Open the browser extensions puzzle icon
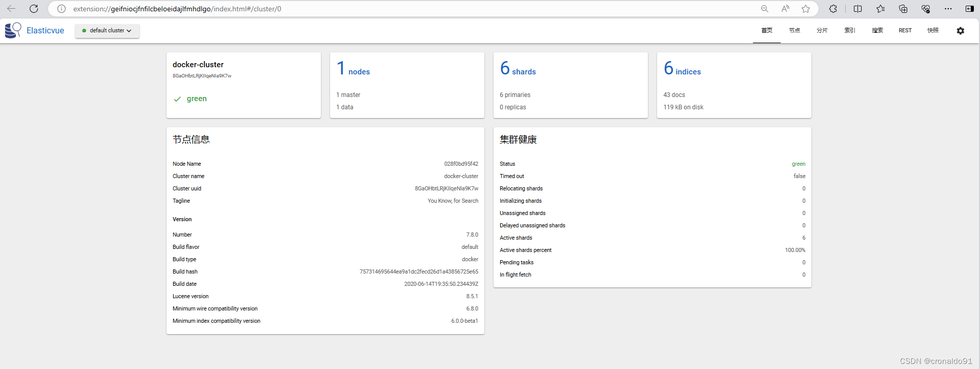 coord(833,9)
